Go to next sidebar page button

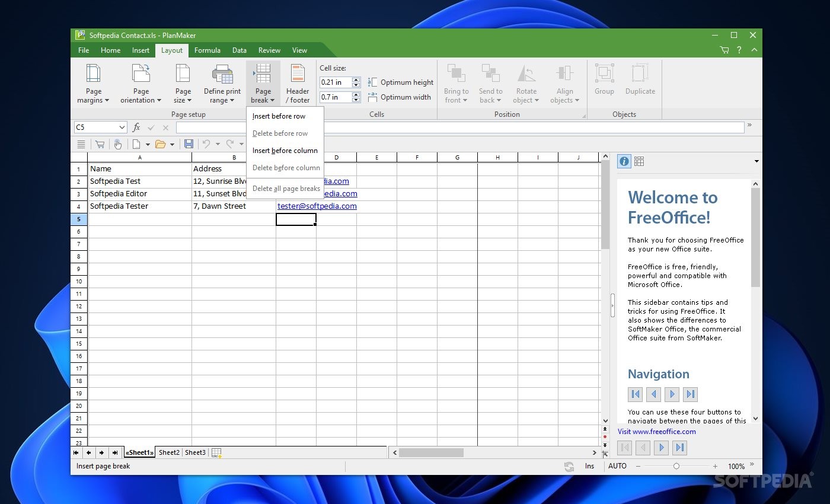tap(662, 448)
